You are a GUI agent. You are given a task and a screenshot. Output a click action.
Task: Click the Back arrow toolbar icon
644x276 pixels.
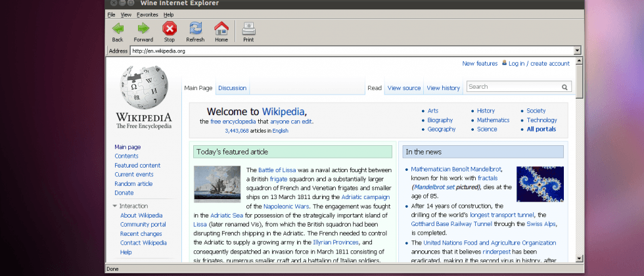point(118,28)
